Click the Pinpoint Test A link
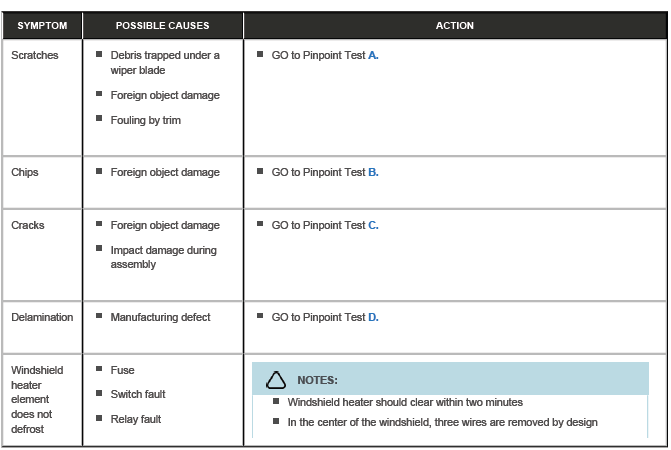 [x=374, y=56]
